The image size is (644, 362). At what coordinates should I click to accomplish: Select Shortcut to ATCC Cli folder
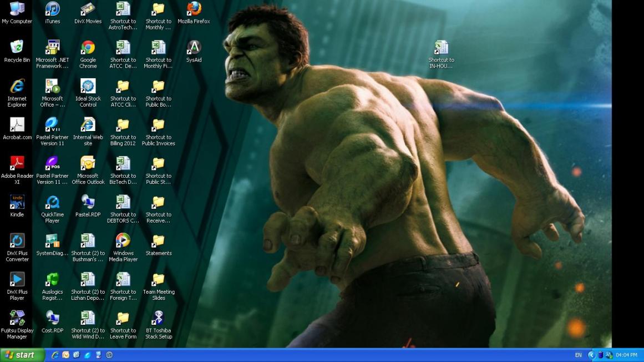click(123, 86)
